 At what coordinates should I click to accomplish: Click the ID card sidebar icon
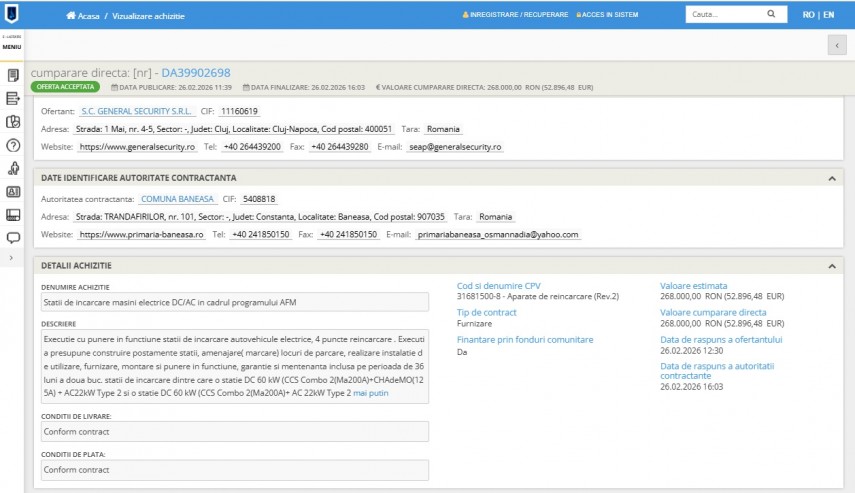(x=13, y=191)
